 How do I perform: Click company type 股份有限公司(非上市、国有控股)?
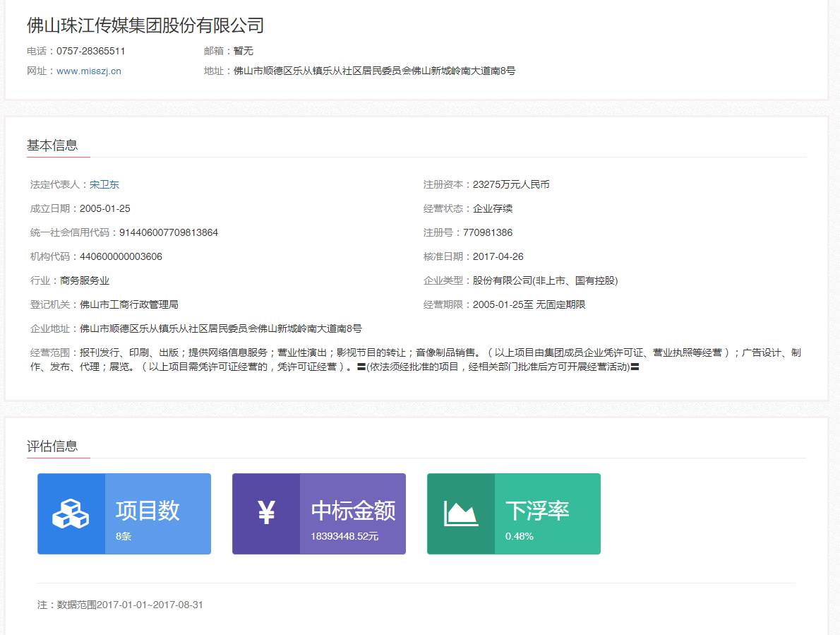[545, 280]
